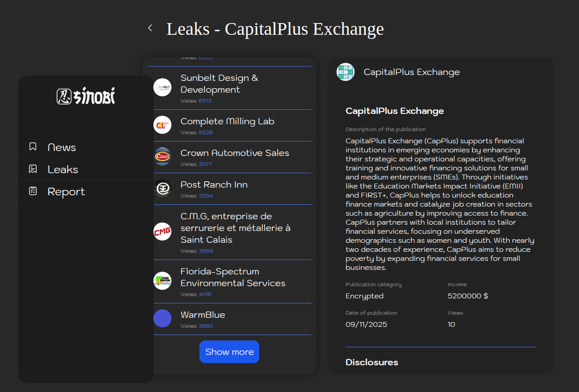This screenshot has height=392, width=579.
Task: Open the WarmBlue leak entry title
Action: [203, 315]
